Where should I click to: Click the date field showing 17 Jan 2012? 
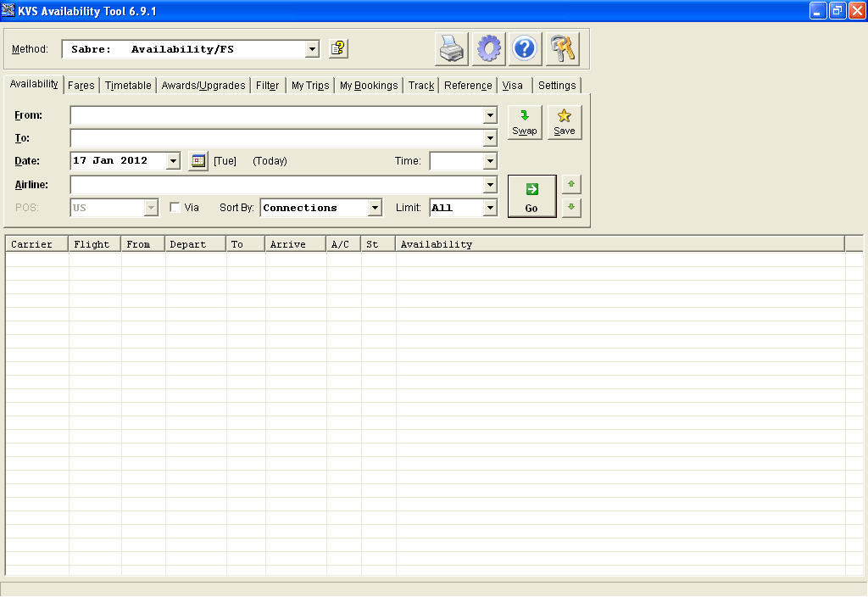119,160
